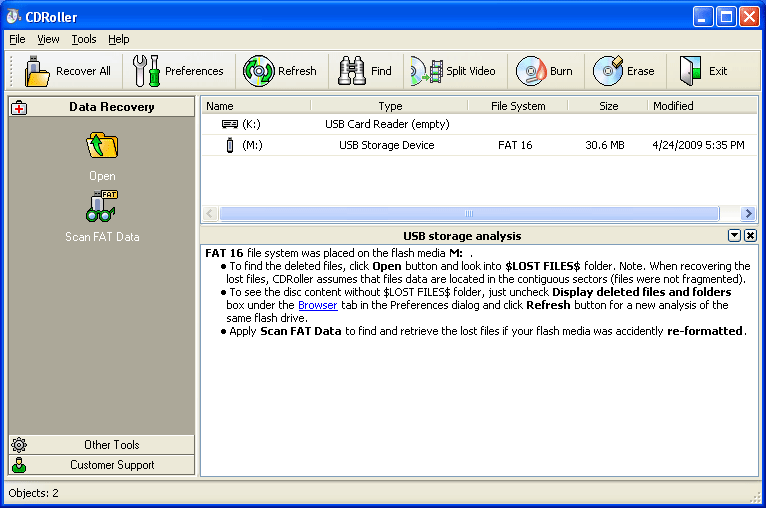Click the Scan FAT Data icon
The image size is (766, 508).
tap(102, 206)
